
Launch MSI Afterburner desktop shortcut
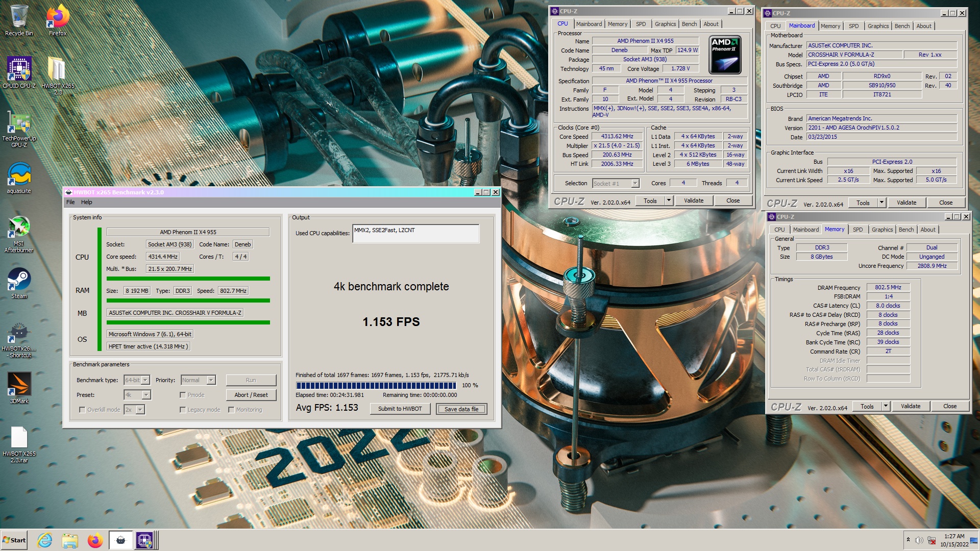point(19,234)
